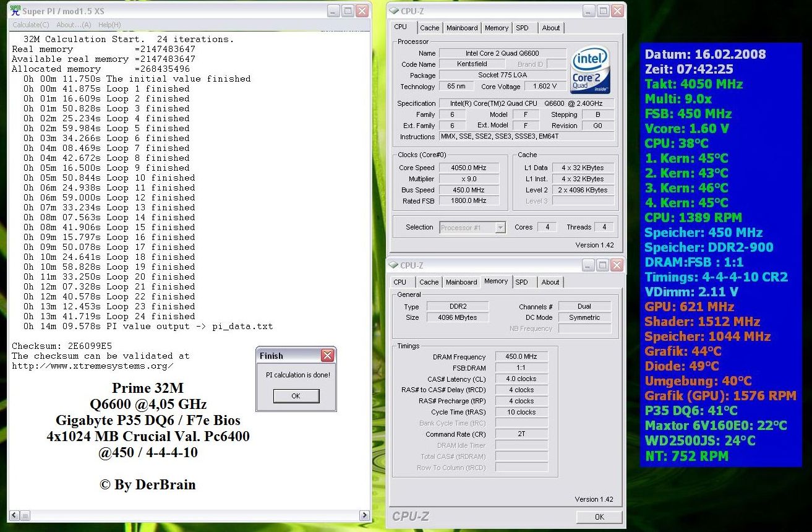Maximize the Super PI window
Viewport: 812px width, 532px height.
(x=348, y=11)
